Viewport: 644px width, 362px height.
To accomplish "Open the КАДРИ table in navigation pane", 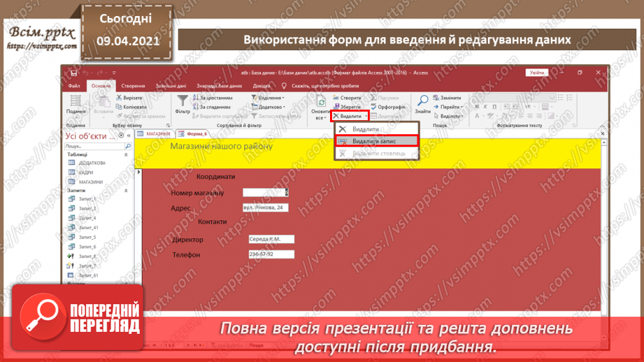I will [86, 173].
